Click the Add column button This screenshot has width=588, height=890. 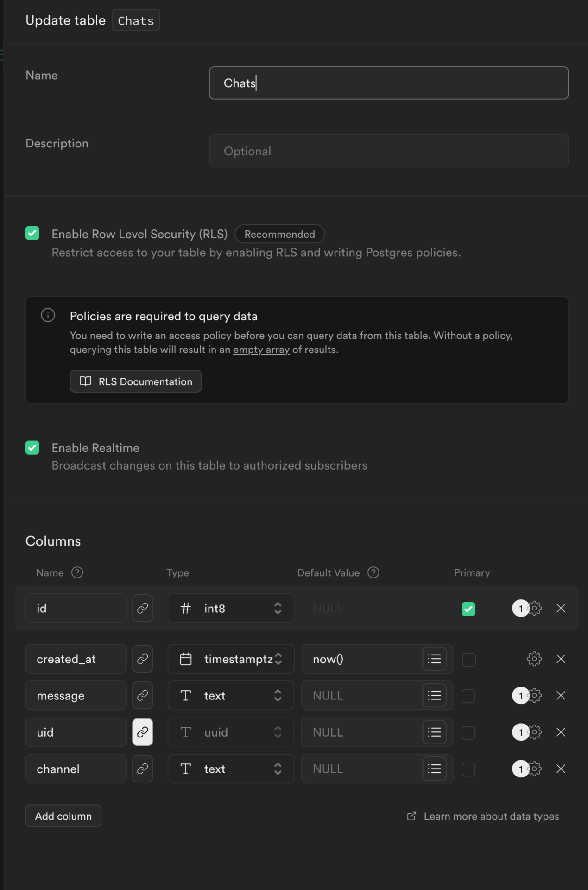(63, 816)
